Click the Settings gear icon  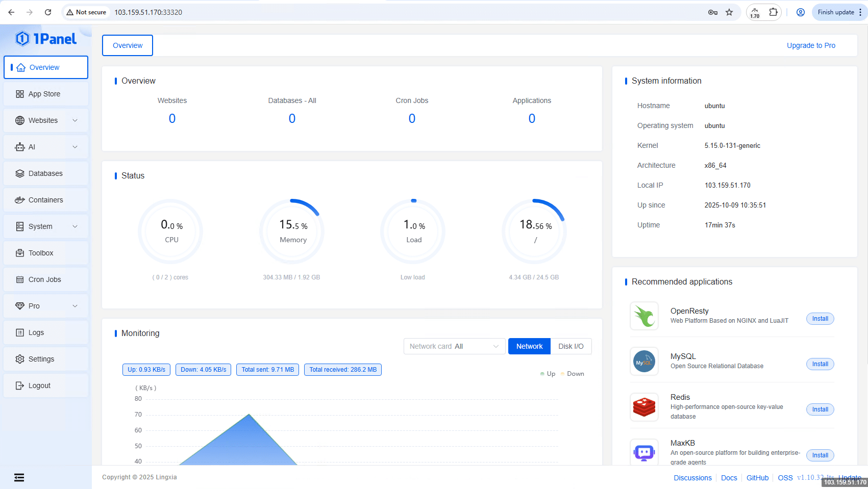pos(20,359)
